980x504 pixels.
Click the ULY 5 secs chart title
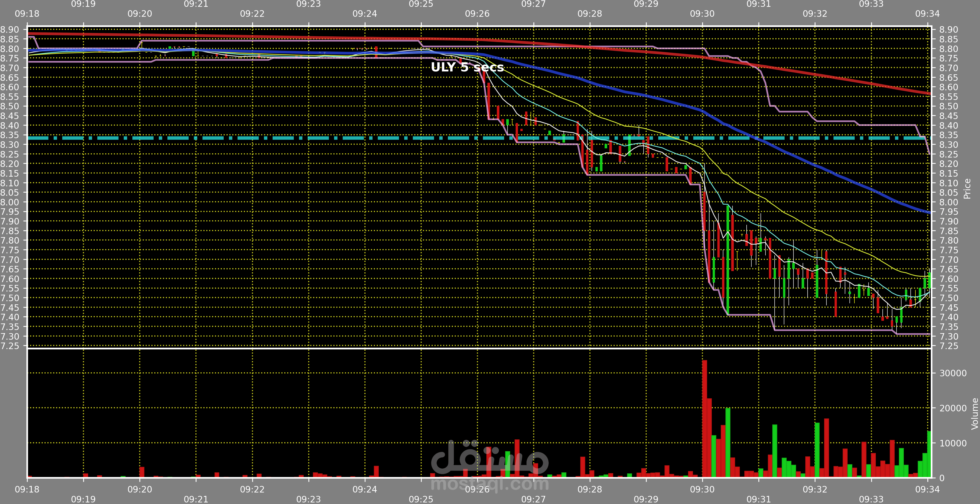pyautogui.click(x=467, y=67)
